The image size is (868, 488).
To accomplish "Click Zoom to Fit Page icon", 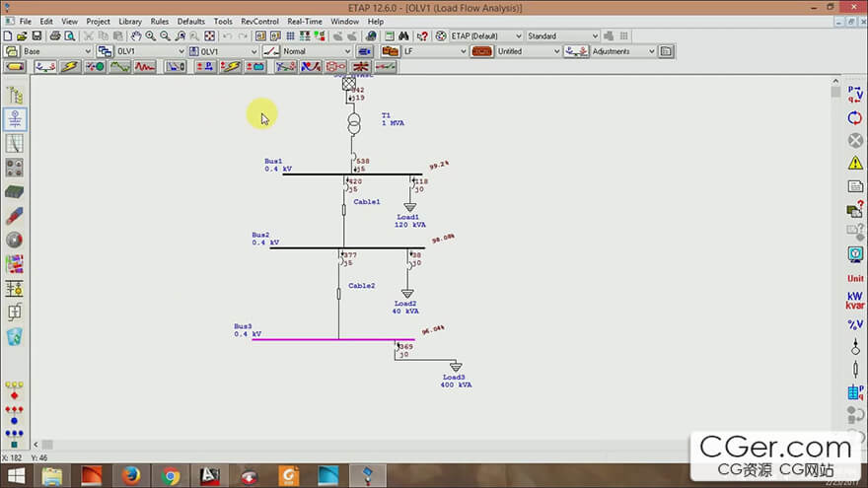I will pyautogui.click(x=209, y=35).
